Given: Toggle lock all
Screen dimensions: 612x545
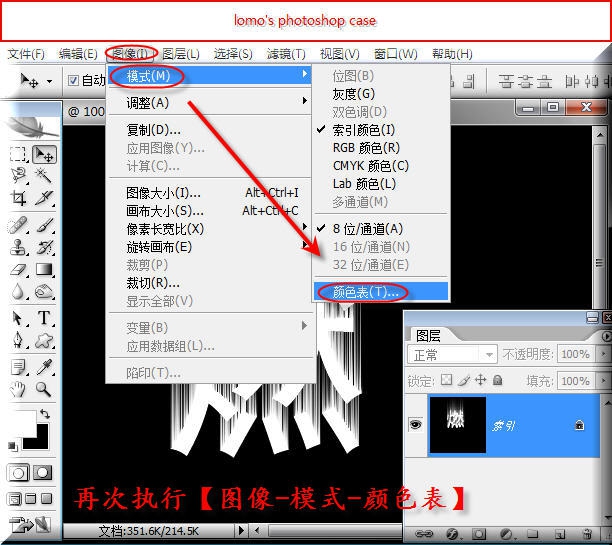Looking at the screenshot, I should pyautogui.click(x=498, y=380).
